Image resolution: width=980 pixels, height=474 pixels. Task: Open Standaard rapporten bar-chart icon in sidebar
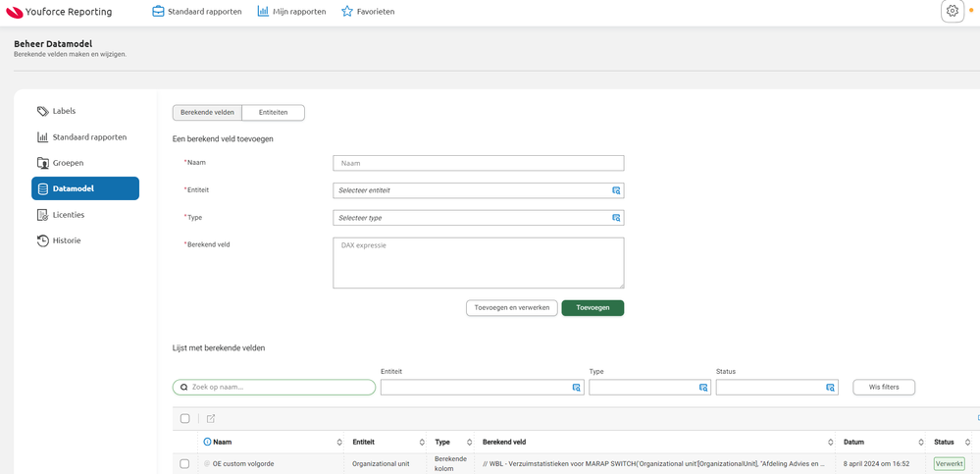(42, 137)
